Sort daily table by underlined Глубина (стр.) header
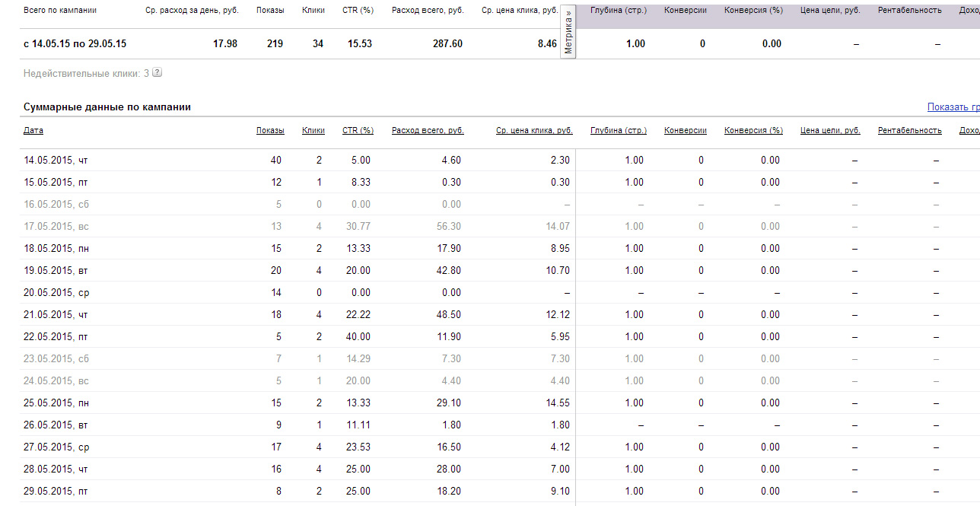Screen dimensions: 980x506 tap(619, 130)
